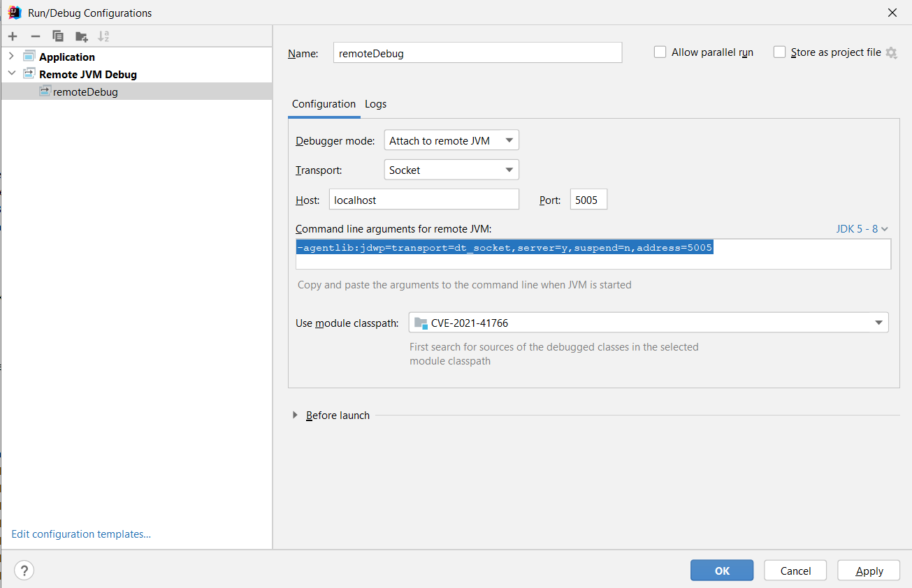Open the Debugger mode dropdown
The image size is (912, 588).
451,140
